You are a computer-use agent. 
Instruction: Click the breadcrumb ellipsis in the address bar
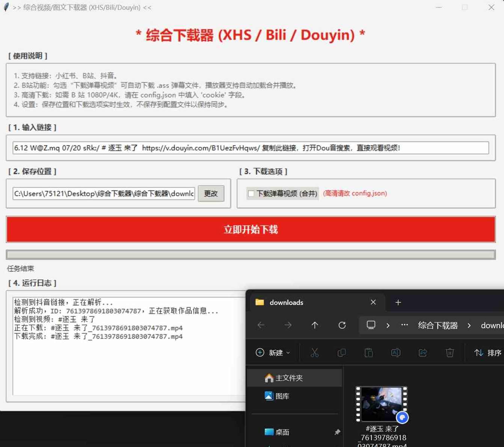point(404,325)
